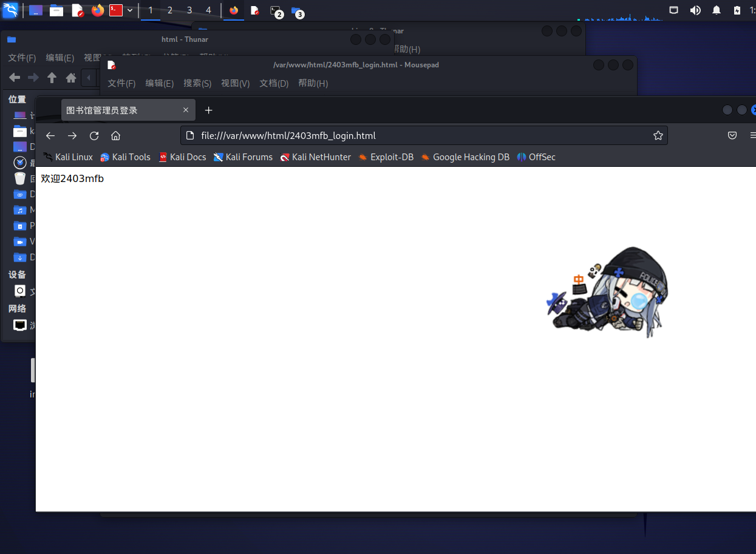Open 文件(F) menu in Mousepad

tap(121, 83)
